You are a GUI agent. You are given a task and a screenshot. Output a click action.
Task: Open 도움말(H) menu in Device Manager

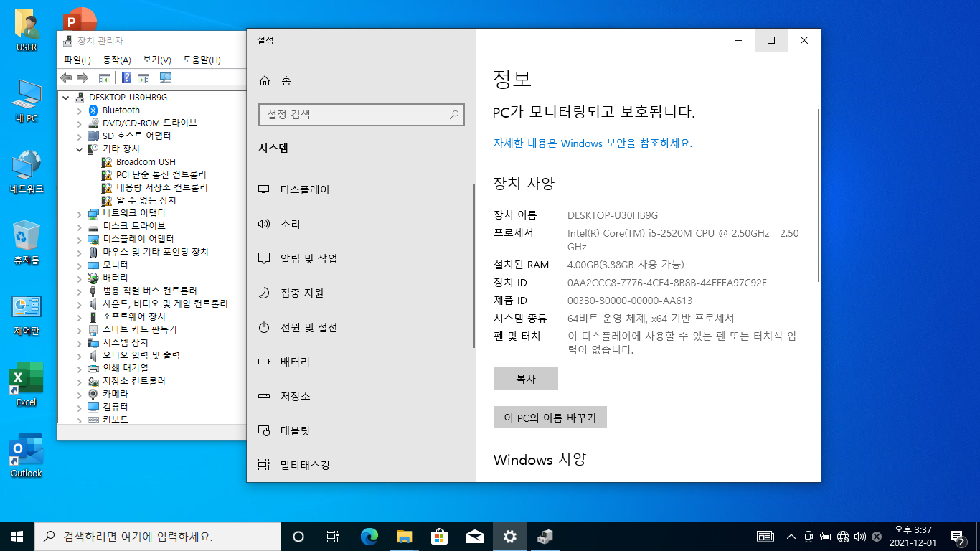coord(202,60)
